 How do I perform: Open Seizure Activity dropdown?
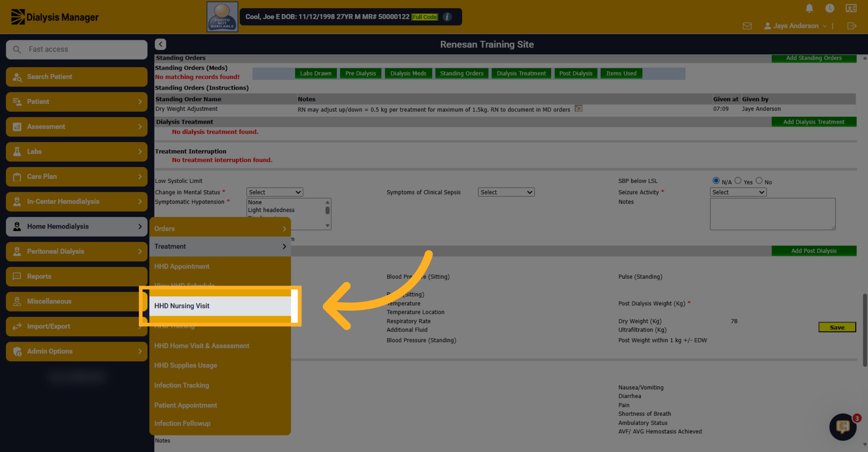[738, 192]
